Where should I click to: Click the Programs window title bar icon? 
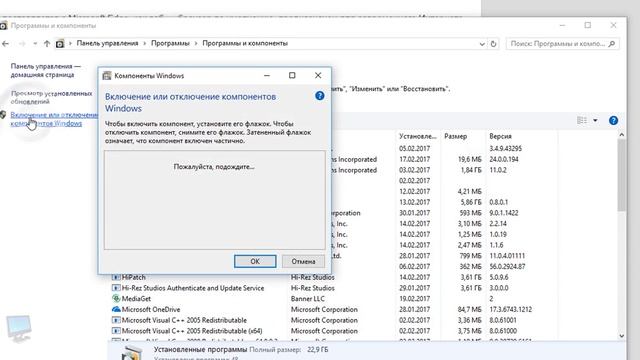click(x=3, y=26)
